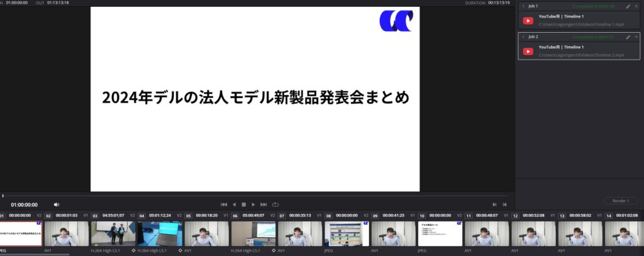The height and width of the screenshot is (256, 644).
Task: Select clip 06 projector screen thumbnail
Action: click(x=253, y=234)
